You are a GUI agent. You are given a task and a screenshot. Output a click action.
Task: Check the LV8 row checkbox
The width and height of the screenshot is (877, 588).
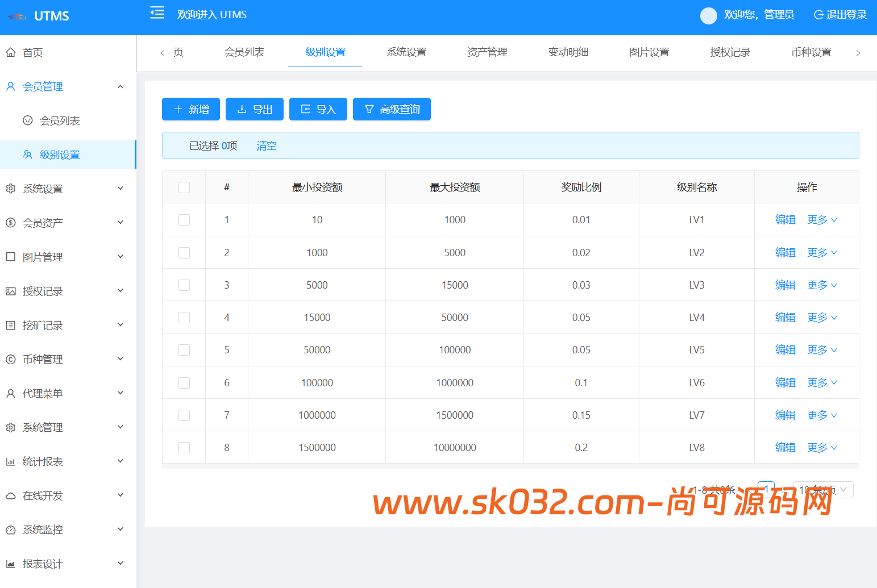[x=184, y=448]
